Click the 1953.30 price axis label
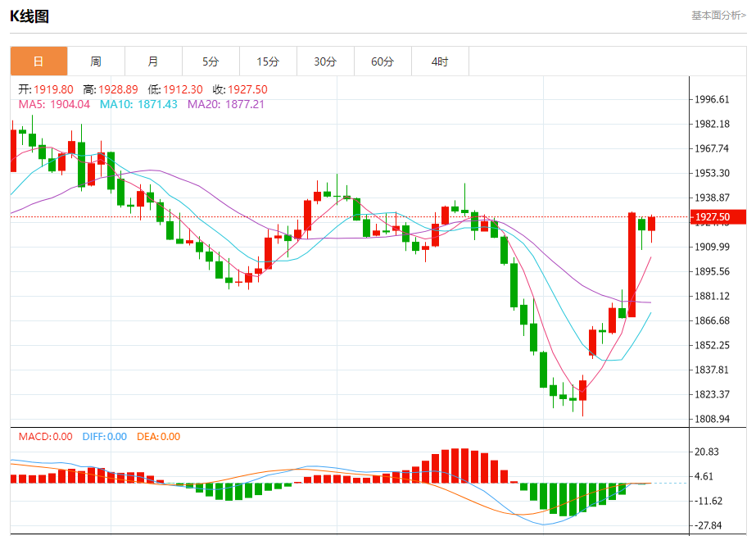756x536 pixels. point(712,173)
